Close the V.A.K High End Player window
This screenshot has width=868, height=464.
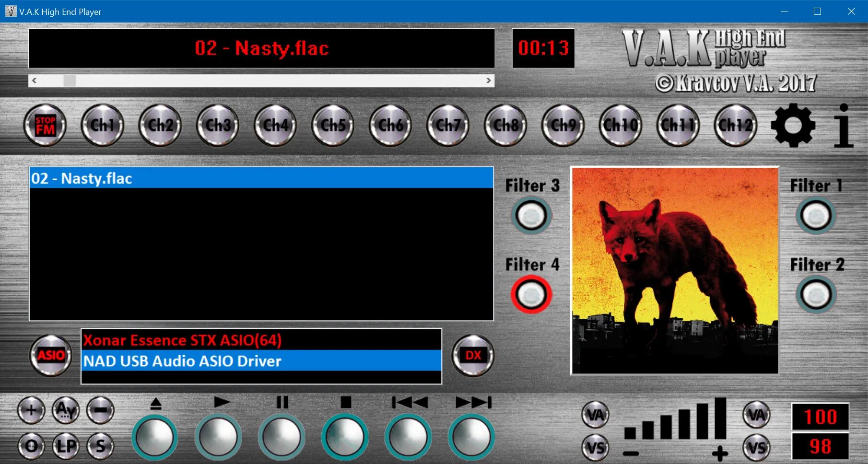point(851,11)
